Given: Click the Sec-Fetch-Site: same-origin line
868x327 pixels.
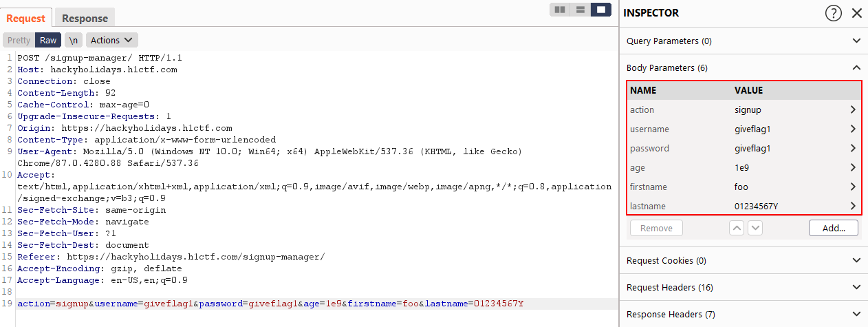Looking at the screenshot, I should pos(91,210).
